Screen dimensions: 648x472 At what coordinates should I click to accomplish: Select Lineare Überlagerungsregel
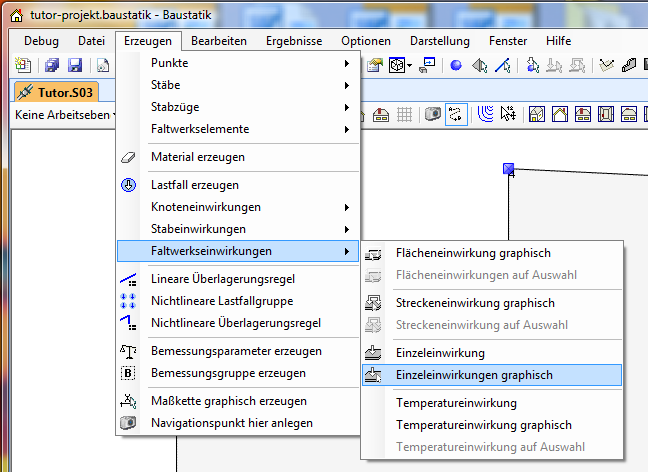[x=238, y=279]
